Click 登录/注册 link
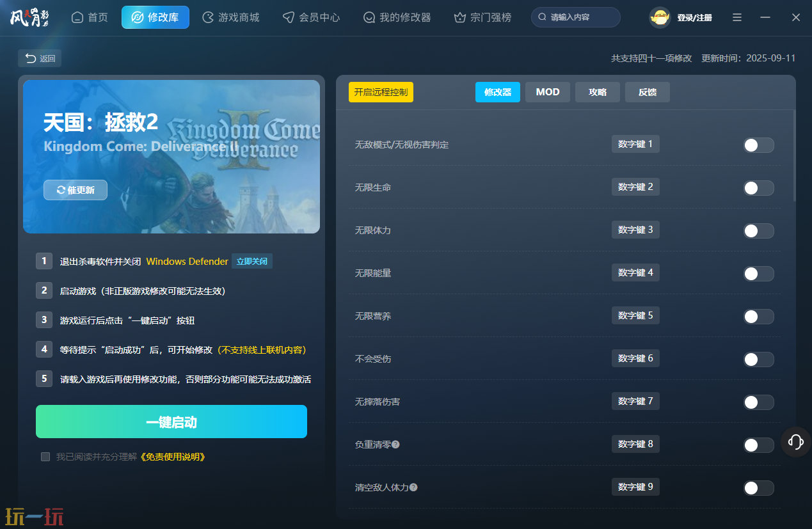 point(694,18)
